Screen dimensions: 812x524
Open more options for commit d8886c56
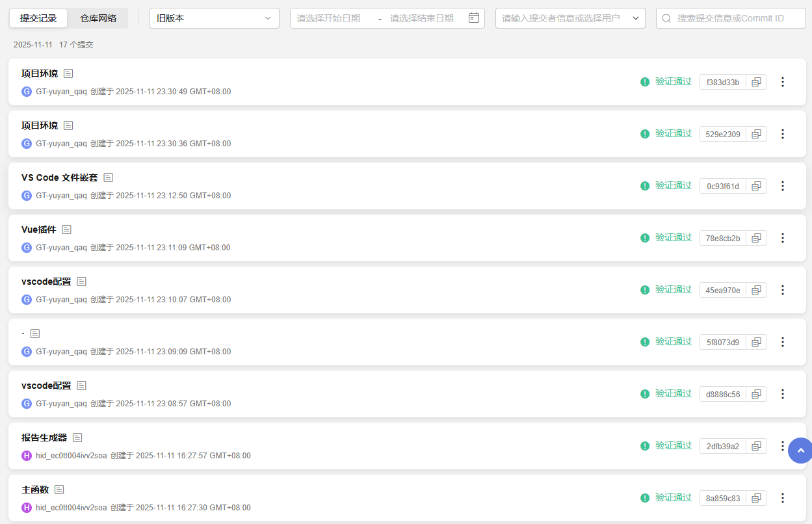[783, 394]
